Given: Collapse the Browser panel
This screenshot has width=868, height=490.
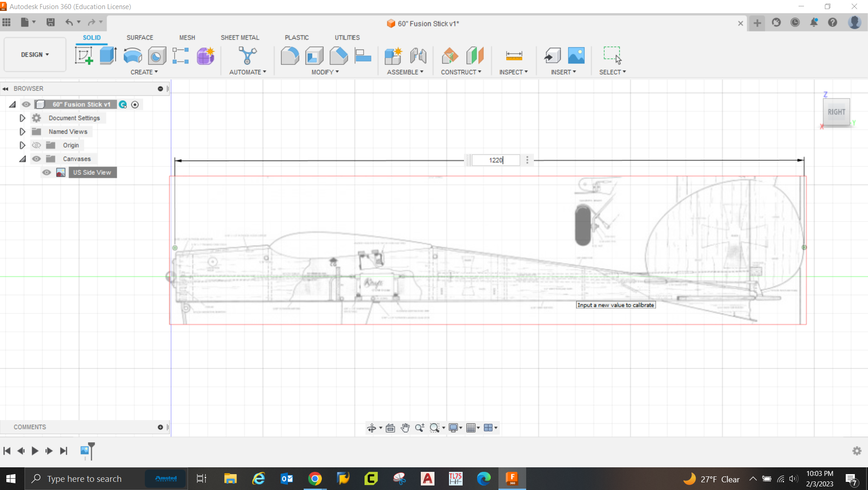Looking at the screenshot, I should point(5,88).
